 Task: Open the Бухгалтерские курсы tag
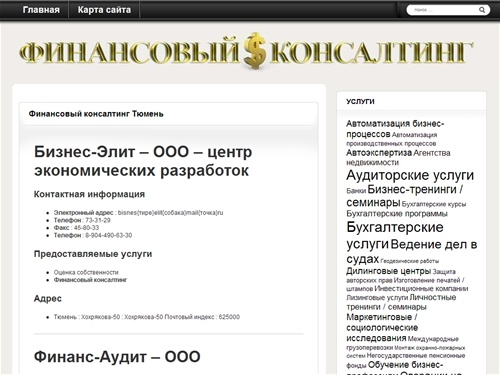[x=434, y=204]
